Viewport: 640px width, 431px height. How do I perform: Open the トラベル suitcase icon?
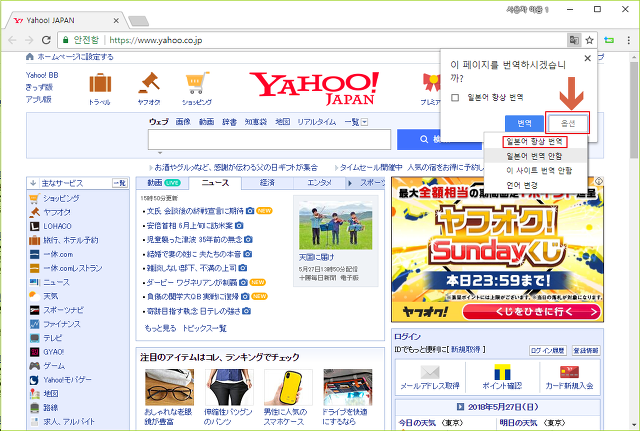pyautogui.click(x=100, y=84)
